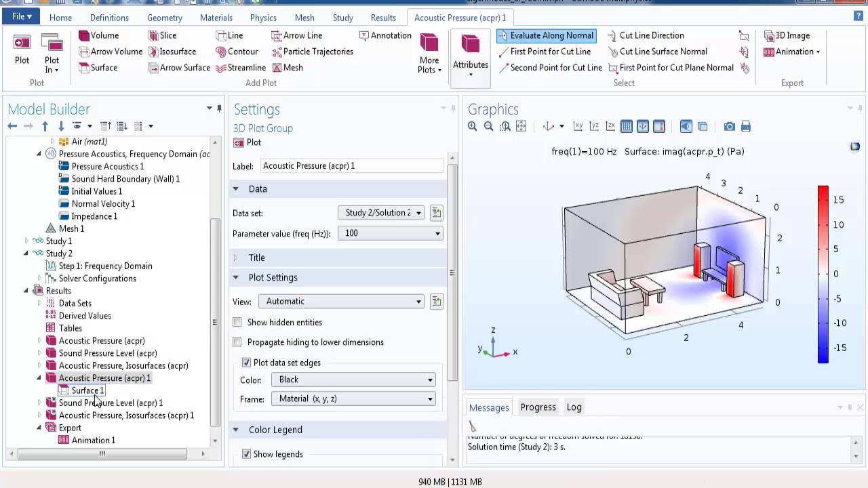
Task: Click the zoom extents icon
Action: click(x=521, y=126)
